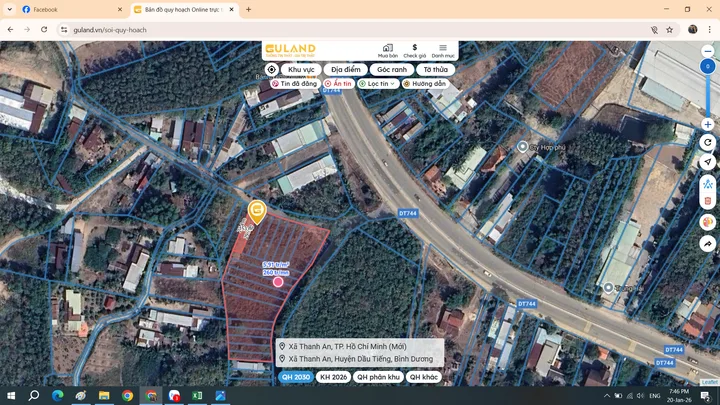Click the Góc ranh button
The image size is (720, 405).
[392, 69]
